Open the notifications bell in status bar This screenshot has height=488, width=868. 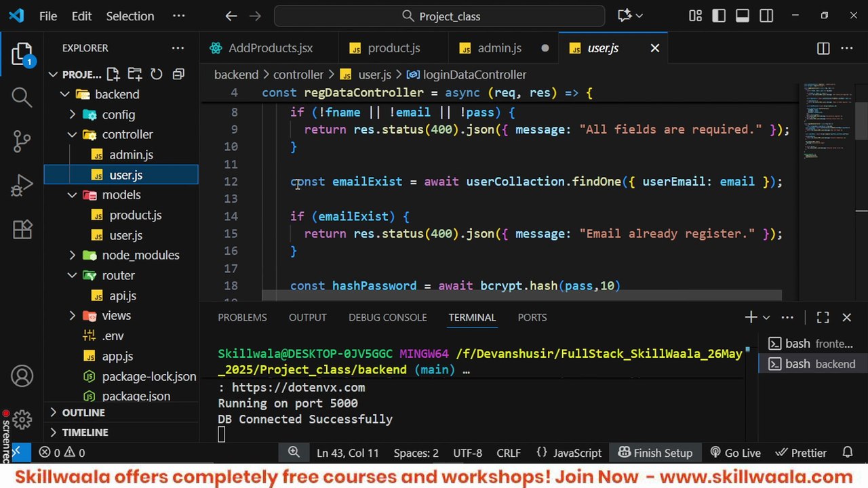click(847, 453)
